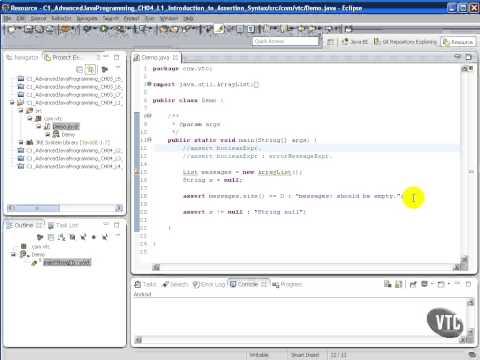Viewport: 480px width, 360px height.
Task: Collapse the Javadoc comment fold
Action: (149, 116)
